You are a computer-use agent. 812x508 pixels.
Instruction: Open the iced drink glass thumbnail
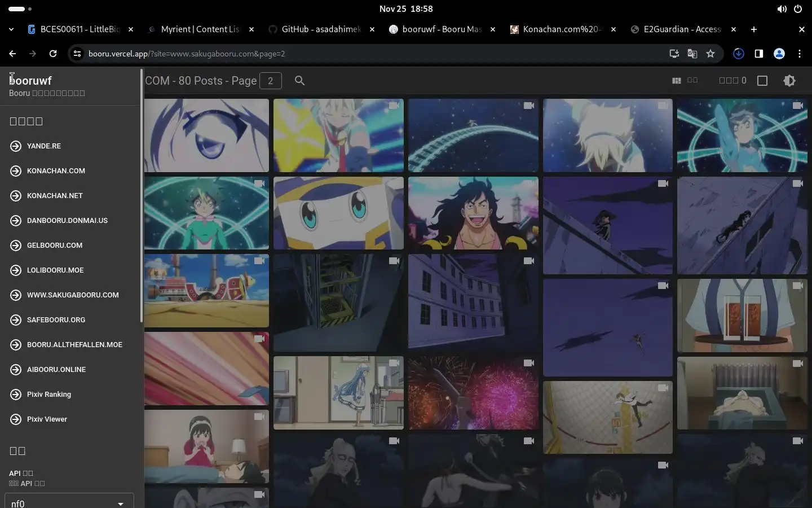point(742,316)
